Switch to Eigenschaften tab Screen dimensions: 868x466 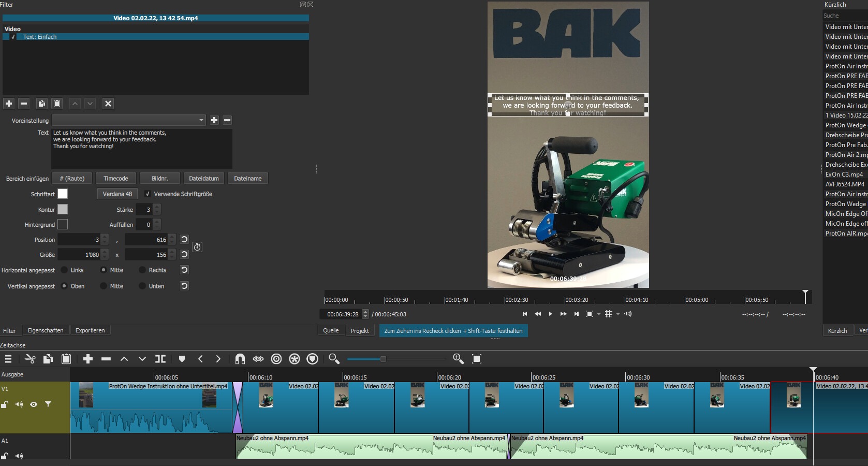coord(46,330)
